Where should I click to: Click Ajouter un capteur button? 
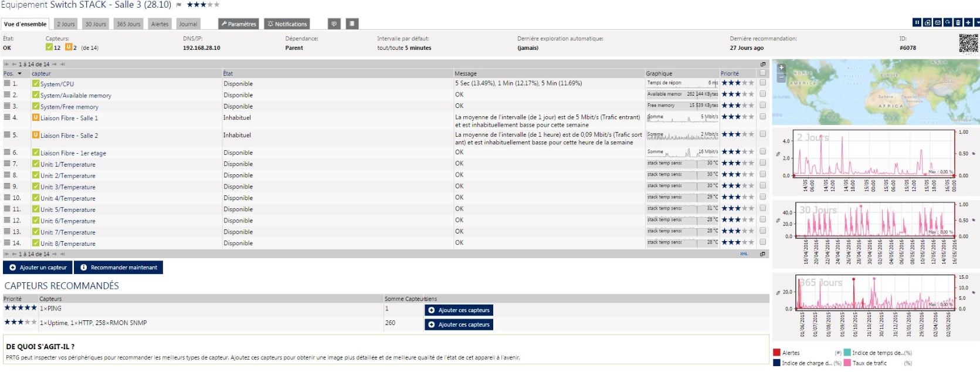[x=38, y=268]
